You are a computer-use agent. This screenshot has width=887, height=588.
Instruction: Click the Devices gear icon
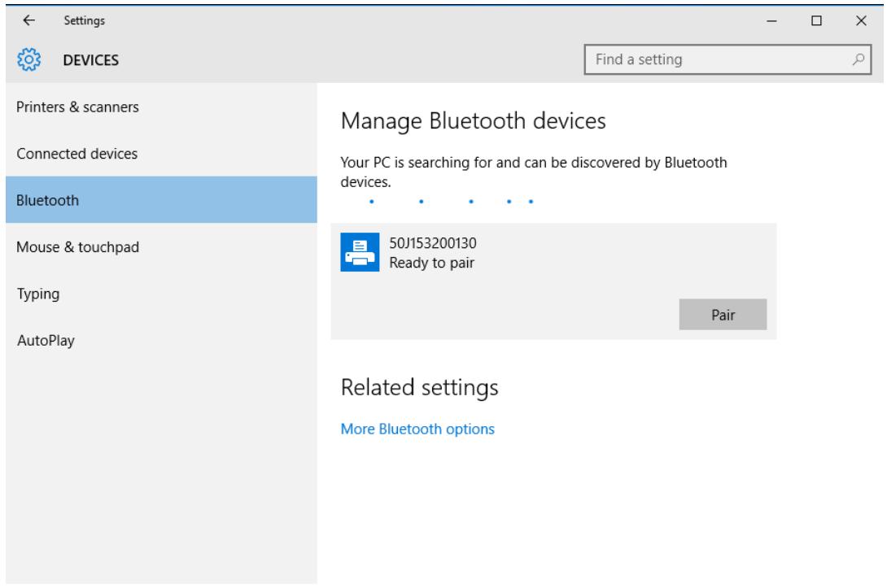pos(28,59)
